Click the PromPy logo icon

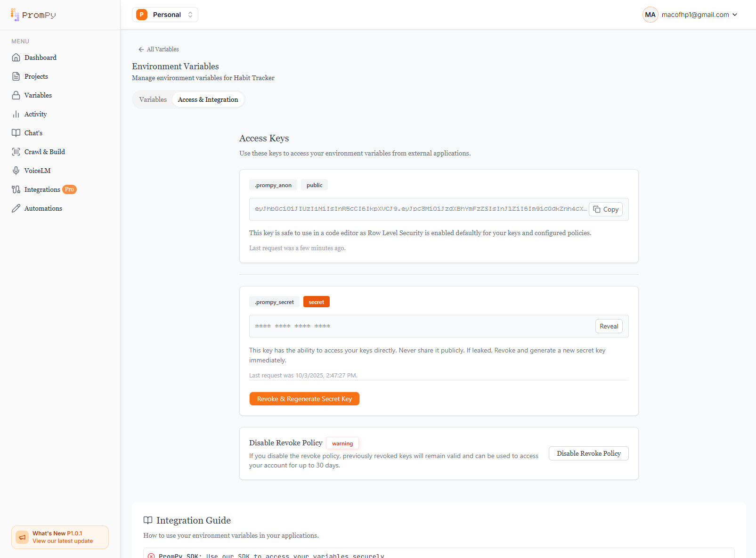point(15,15)
